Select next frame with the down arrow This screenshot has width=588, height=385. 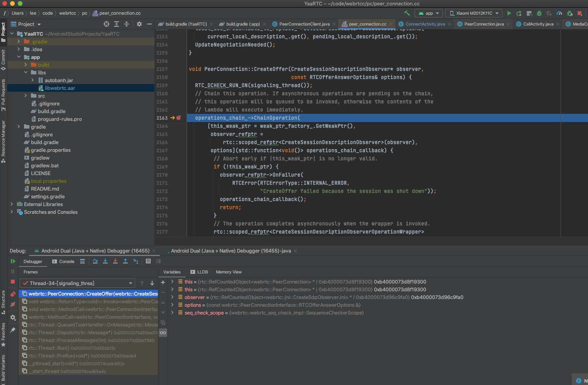pos(152,283)
